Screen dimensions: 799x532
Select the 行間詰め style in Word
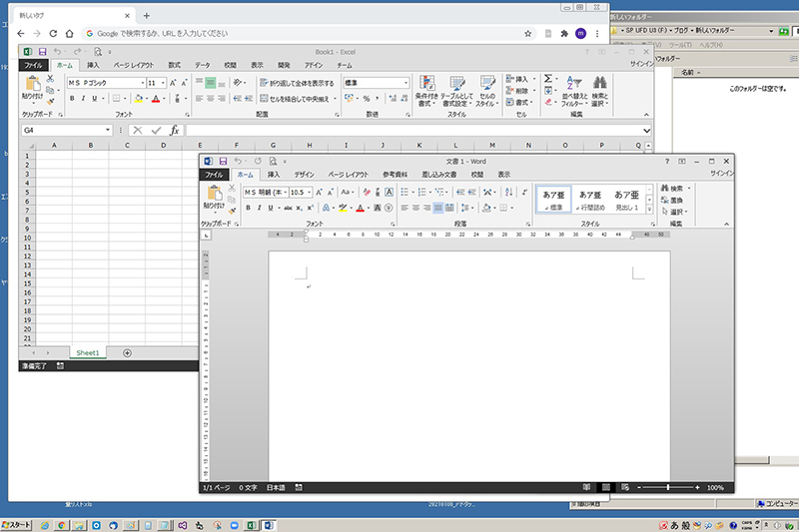pos(590,199)
